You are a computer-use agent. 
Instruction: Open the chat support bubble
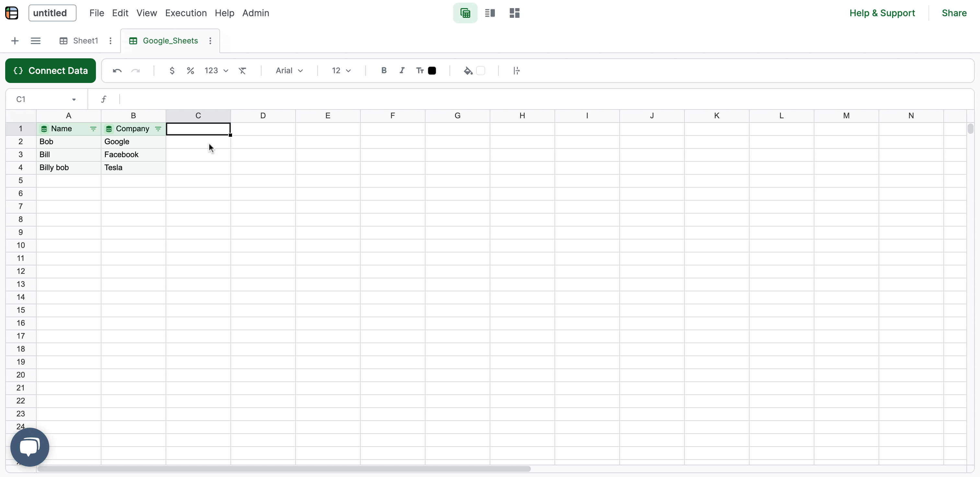click(x=30, y=447)
